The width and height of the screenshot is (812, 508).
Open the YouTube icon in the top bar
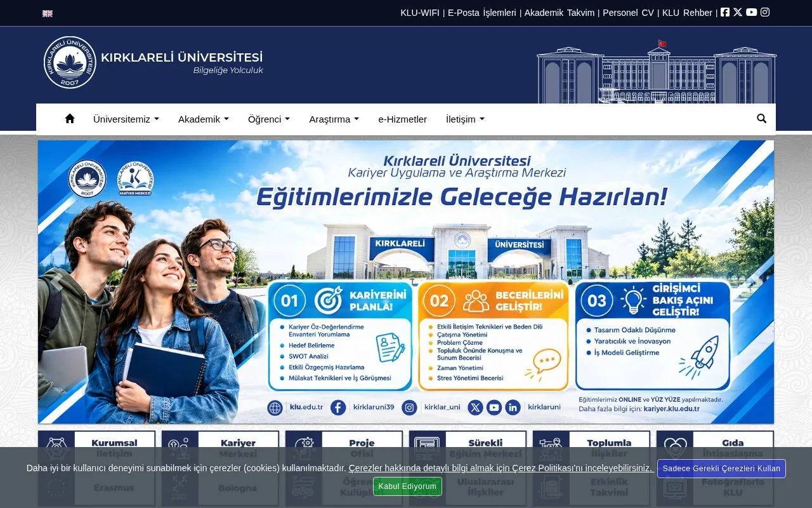(752, 12)
